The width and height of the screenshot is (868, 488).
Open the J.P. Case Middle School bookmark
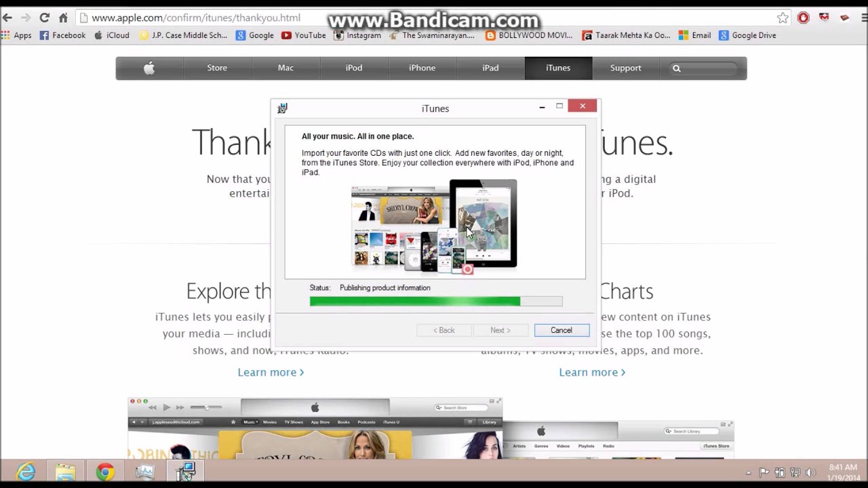click(x=183, y=35)
